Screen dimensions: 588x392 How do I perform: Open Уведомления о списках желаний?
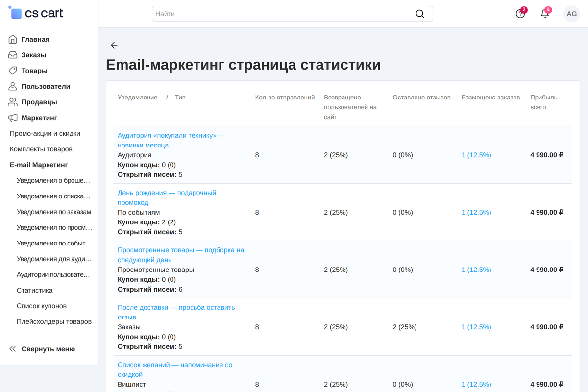click(x=53, y=196)
